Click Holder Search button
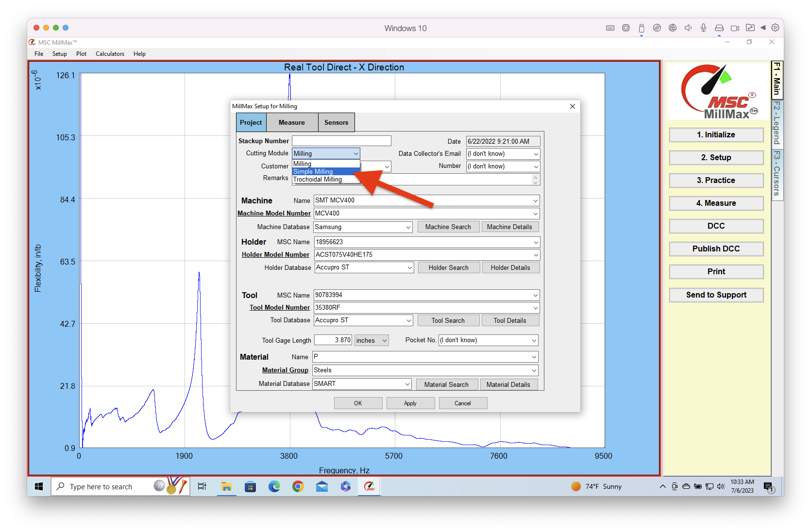The width and height of the screenshot is (811, 532). pos(448,267)
